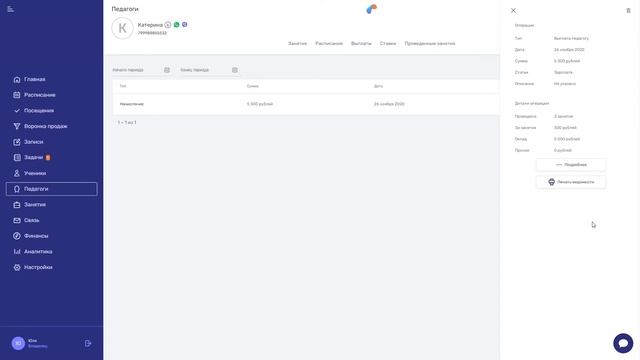Image resolution: width=640 pixels, height=360 pixels.
Task: Open Главная from the sidebar
Action: [34, 79]
